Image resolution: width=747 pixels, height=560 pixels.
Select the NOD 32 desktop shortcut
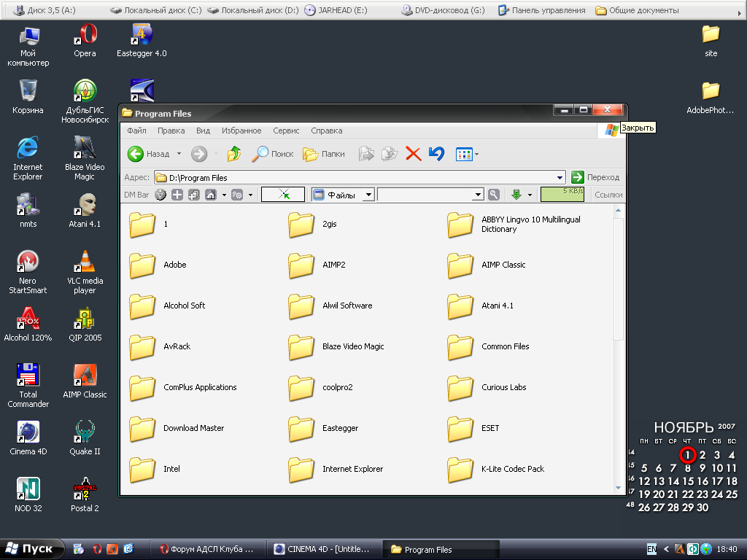click(x=28, y=495)
